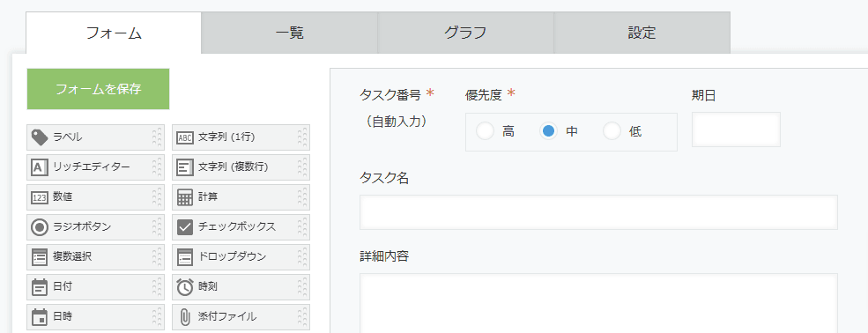The width and height of the screenshot is (868, 333).
Task: Click the 文字列 (複数行) label text
Action: 233,166
